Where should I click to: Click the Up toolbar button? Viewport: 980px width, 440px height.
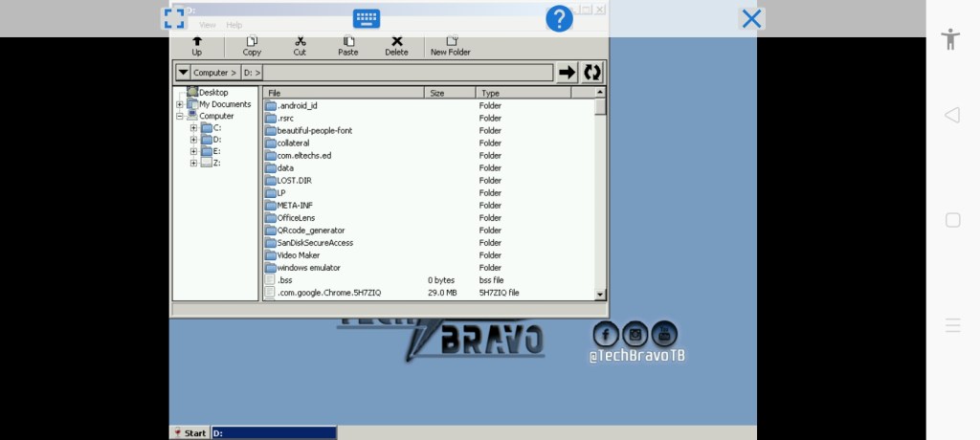(197, 46)
